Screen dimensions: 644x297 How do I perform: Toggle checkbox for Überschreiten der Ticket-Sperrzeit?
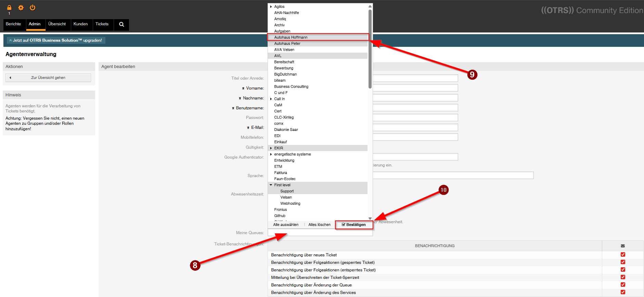click(623, 277)
